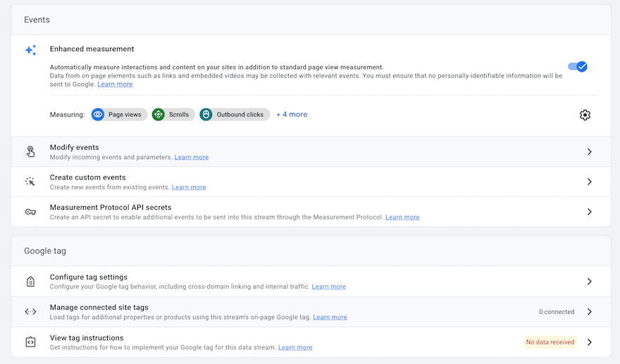Click the Enhanced measurement sparkle icon

30,50
